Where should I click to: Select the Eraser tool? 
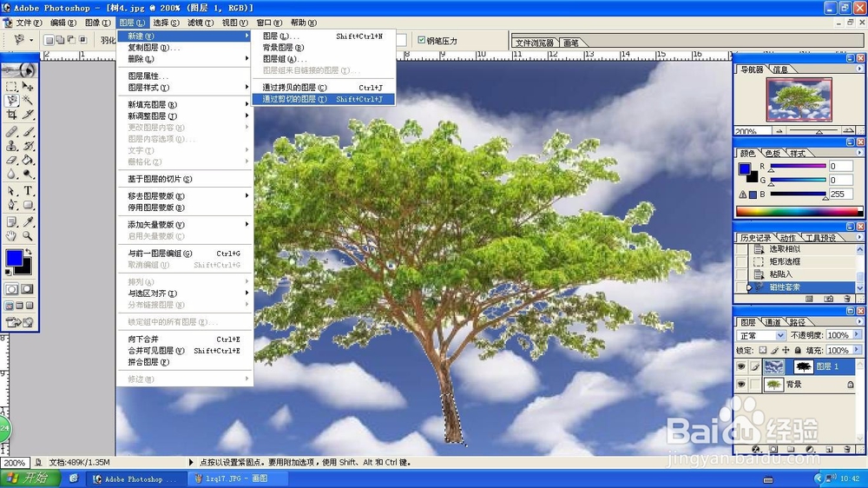(x=11, y=160)
